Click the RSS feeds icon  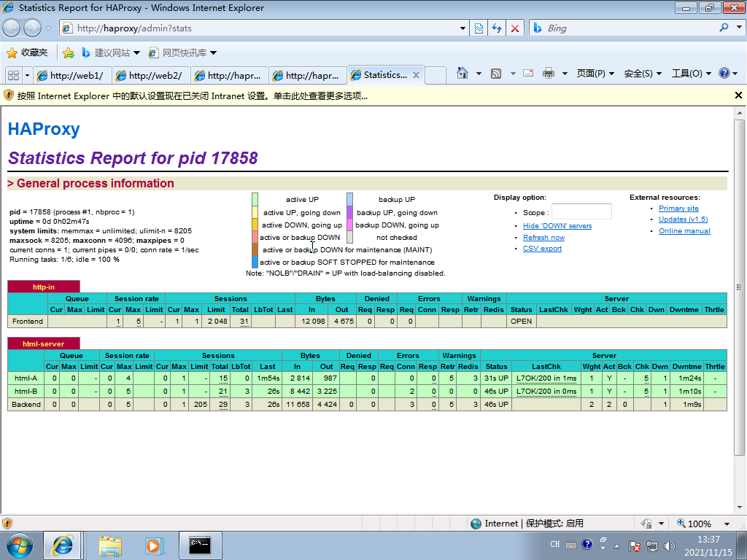(496, 73)
